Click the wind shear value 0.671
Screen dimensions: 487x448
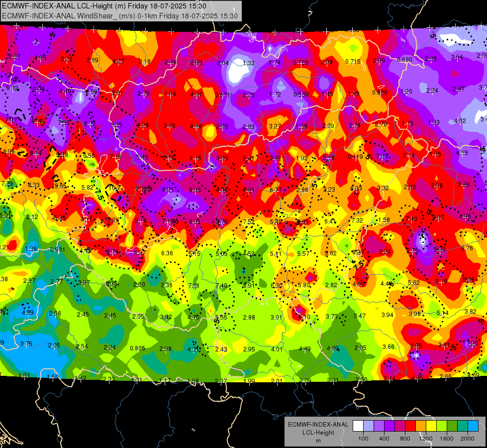[x=222, y=95]
